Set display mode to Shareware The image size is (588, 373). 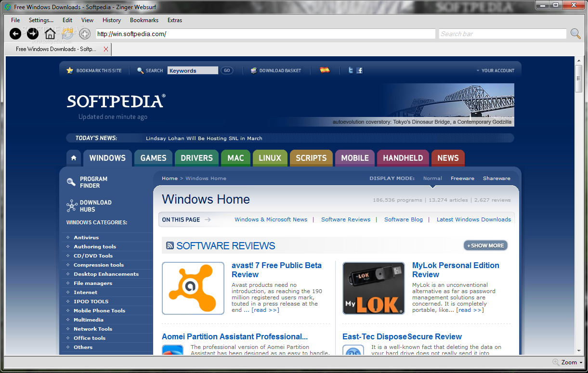[497, 179]
